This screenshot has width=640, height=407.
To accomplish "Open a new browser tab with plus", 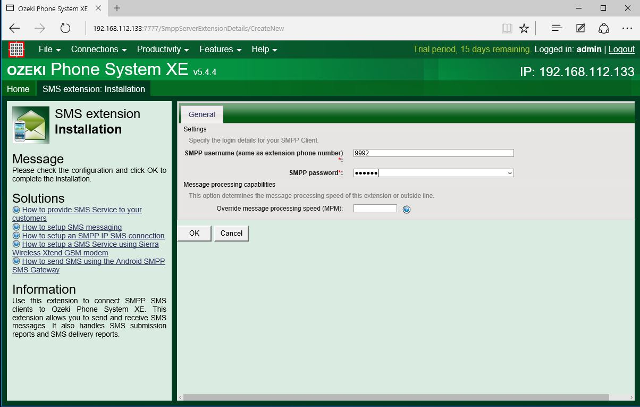I will click(x=117, y=8).
